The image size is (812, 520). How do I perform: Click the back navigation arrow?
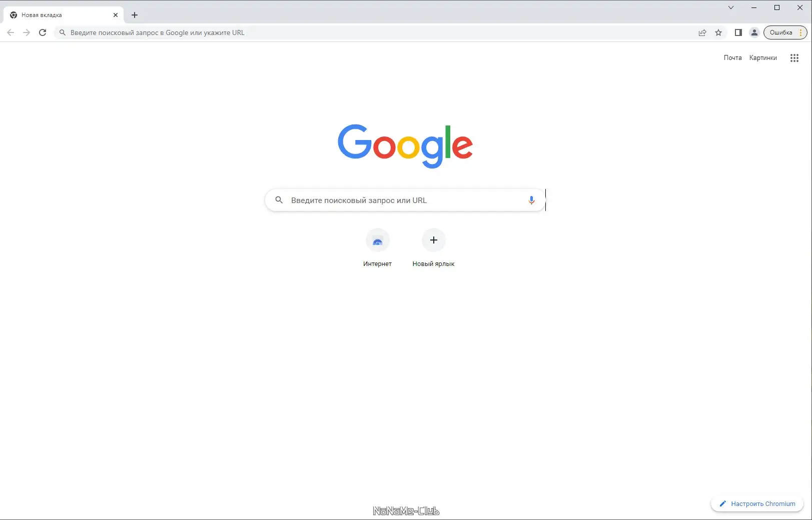tap(11, 32)
